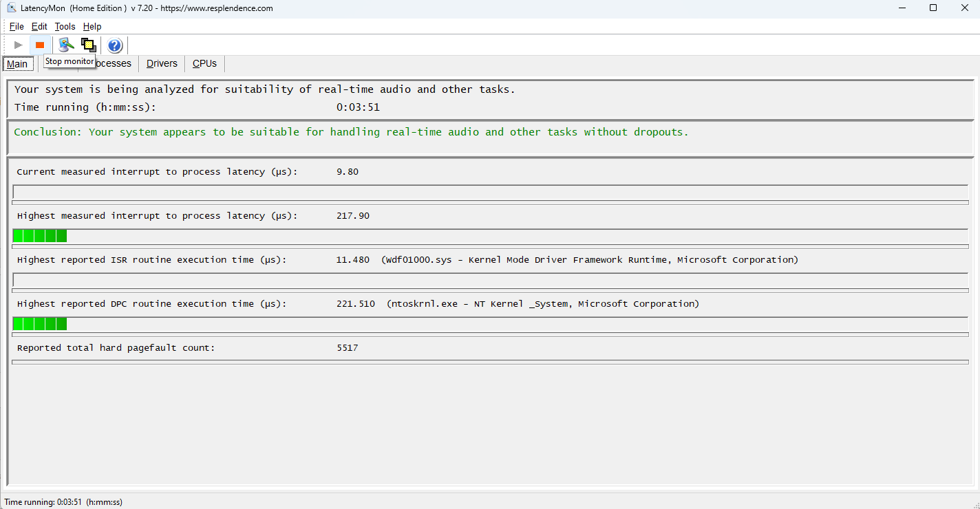
Task: Maximize the LatencyMon window
Action: (x=933, y=8)
